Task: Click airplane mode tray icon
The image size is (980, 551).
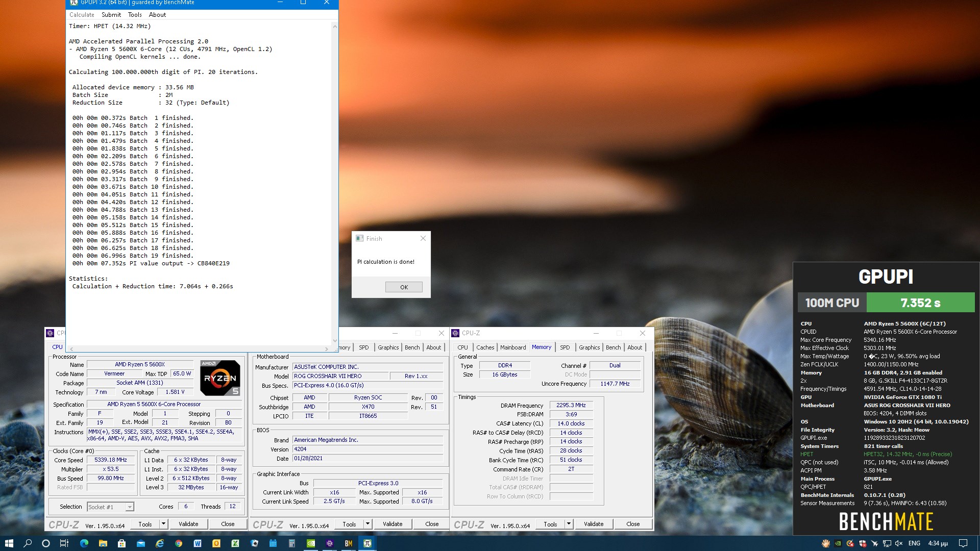Action: (875, 543)
